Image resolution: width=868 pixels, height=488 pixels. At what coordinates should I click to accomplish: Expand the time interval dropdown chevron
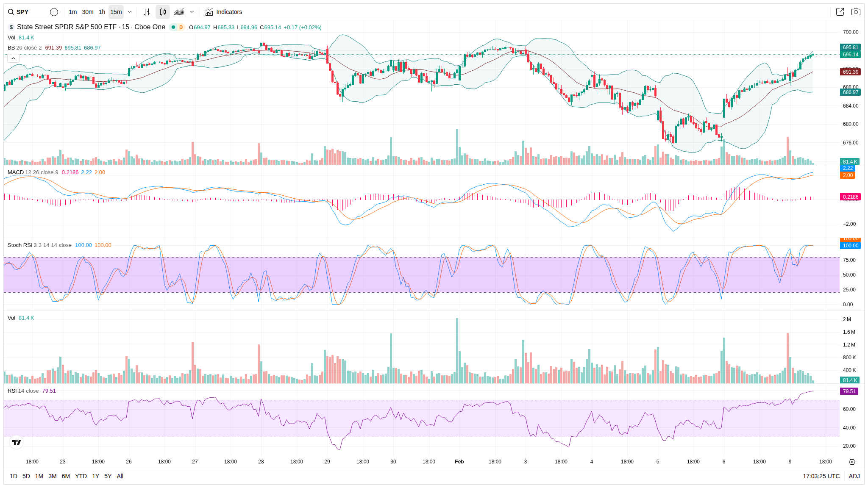(130, 12)
